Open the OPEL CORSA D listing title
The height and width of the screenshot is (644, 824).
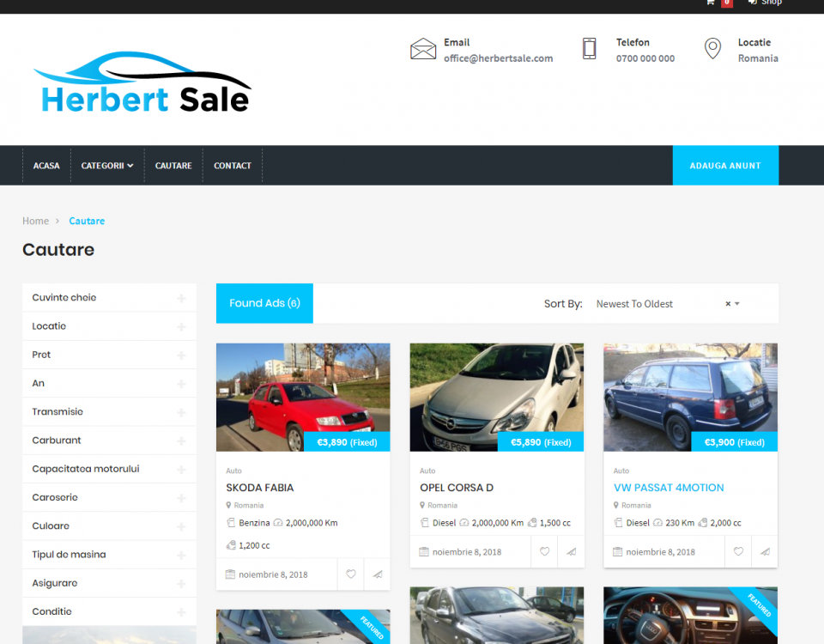456,488
